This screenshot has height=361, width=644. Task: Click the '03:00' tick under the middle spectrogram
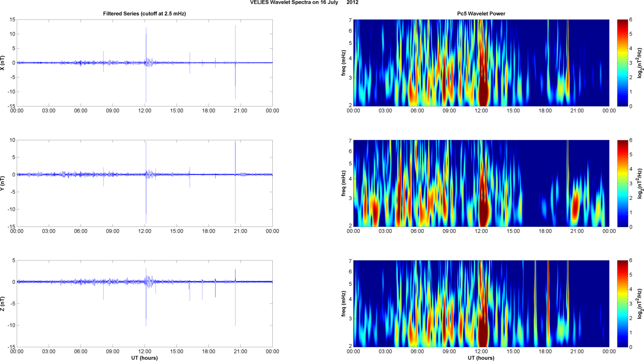tap(385, 231)
